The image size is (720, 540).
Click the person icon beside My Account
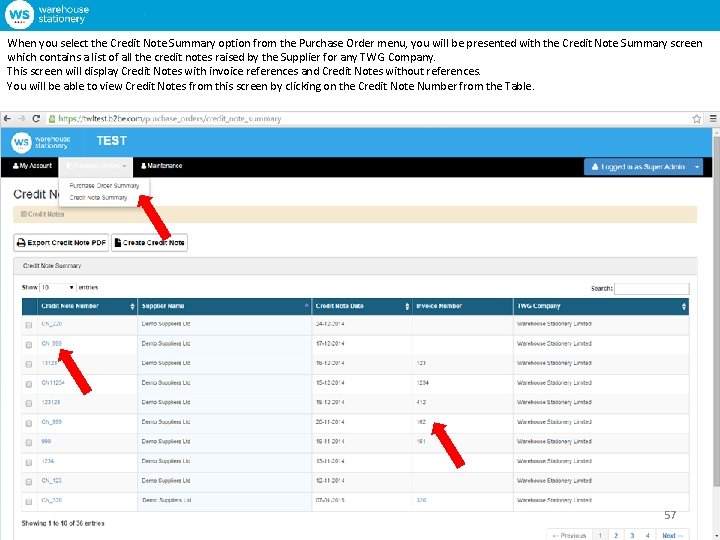16,166
